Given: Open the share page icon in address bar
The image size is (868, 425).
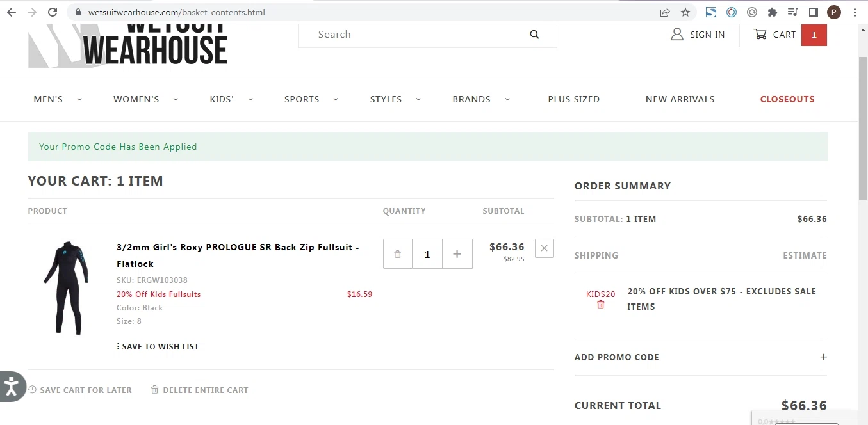Looking at the screenshot, I should tap(665, 12).
